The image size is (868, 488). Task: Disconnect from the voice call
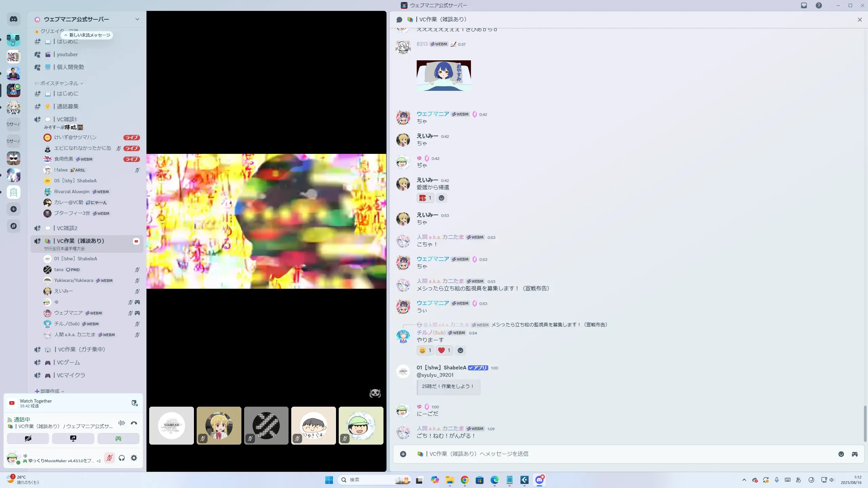pyautogui.click(x=134, y=423)
